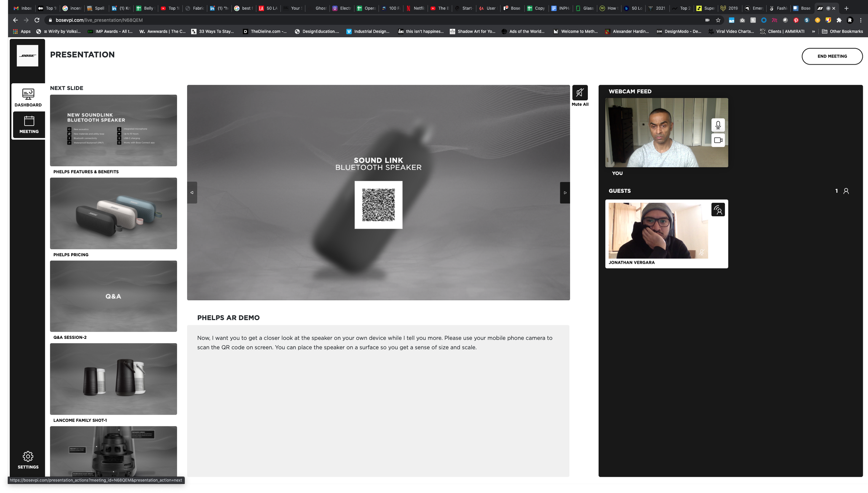Screen dimensions: 868x493
Task: Click the speaker notes text area
Action: [x=378, y=401]
